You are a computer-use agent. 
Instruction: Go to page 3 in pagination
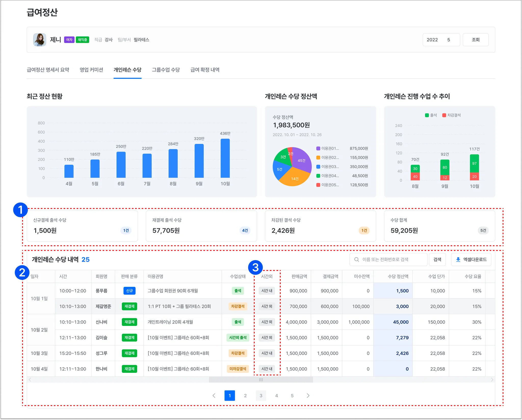(x=261, y=396)
